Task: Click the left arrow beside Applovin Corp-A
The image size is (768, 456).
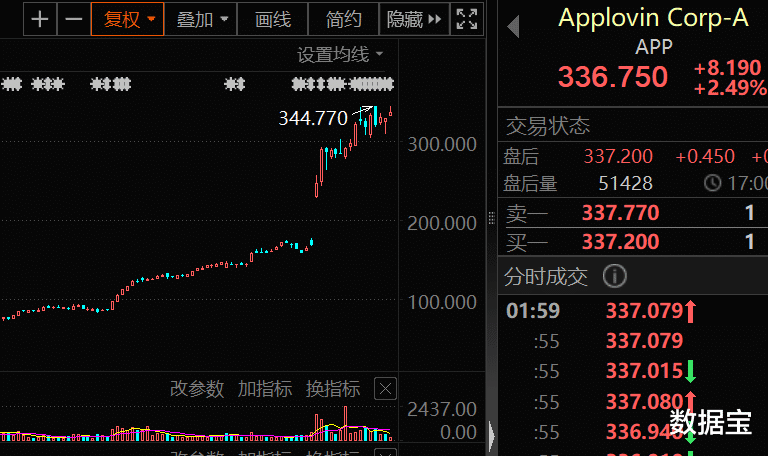Action: [x=513, y=27]
